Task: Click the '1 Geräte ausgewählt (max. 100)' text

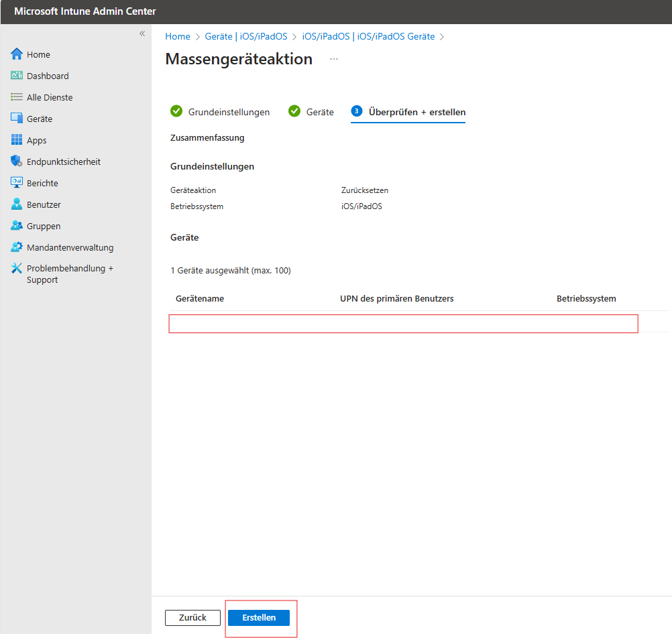Action: [x=231, y=271]
